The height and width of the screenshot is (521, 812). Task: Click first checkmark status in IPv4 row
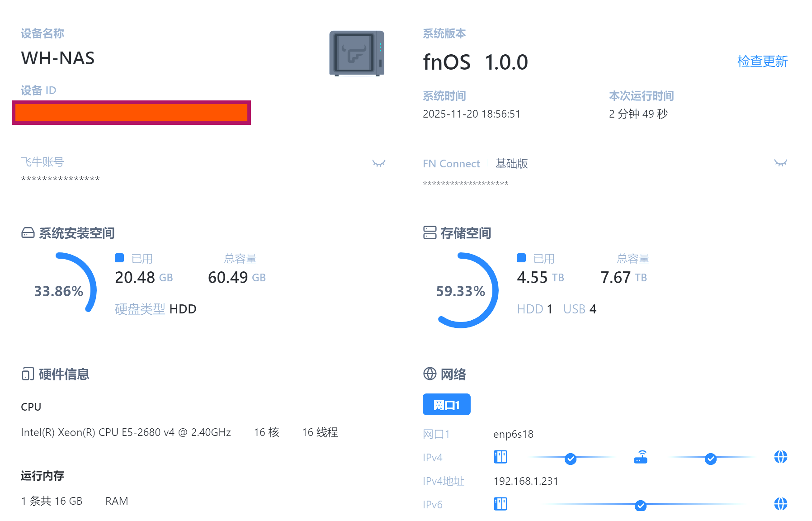click(x=571, y=459)
